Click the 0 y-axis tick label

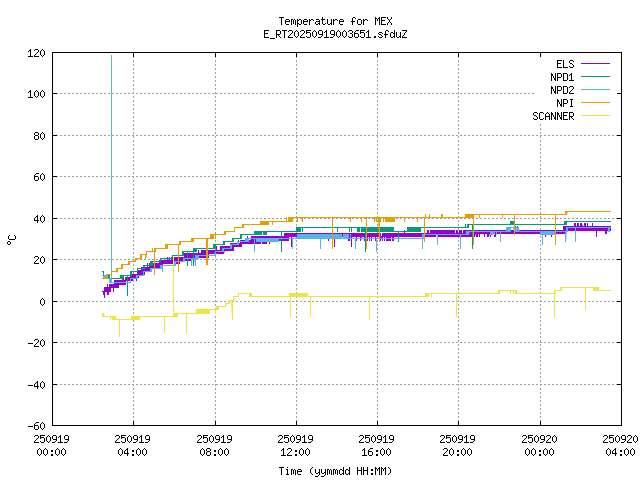[x=41, y=302]
